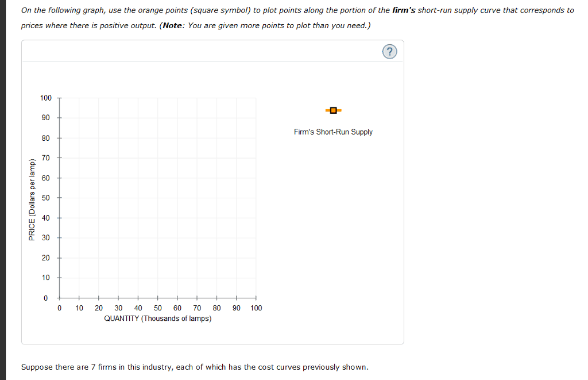Plot an orange point at quantity 40, price 50
This screenshot has height=380, width=588.
pyautogui.click(x=138, y=198)
